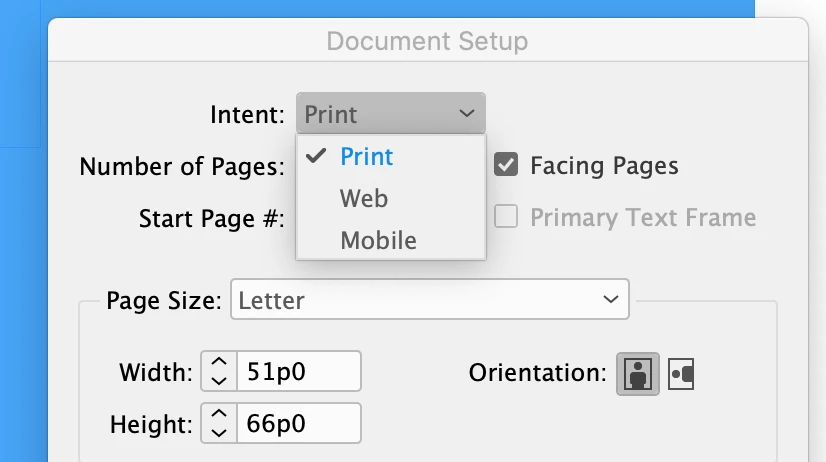Choose Web from the Intent list
Image resolution: width=826 pixels, height=462 pixels.
coord(390,199)
